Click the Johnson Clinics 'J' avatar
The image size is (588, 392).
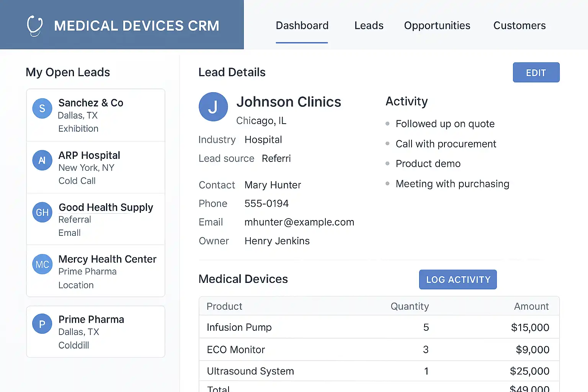pos(213,107)
